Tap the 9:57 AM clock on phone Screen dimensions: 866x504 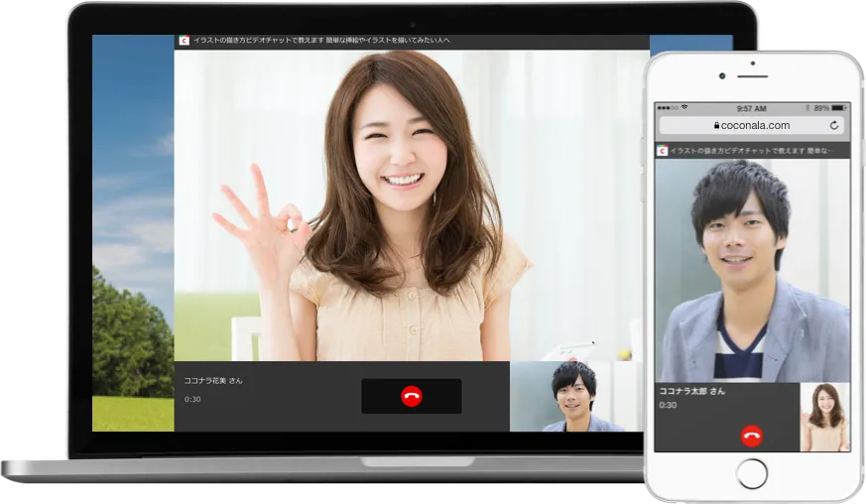pos(751,108)
